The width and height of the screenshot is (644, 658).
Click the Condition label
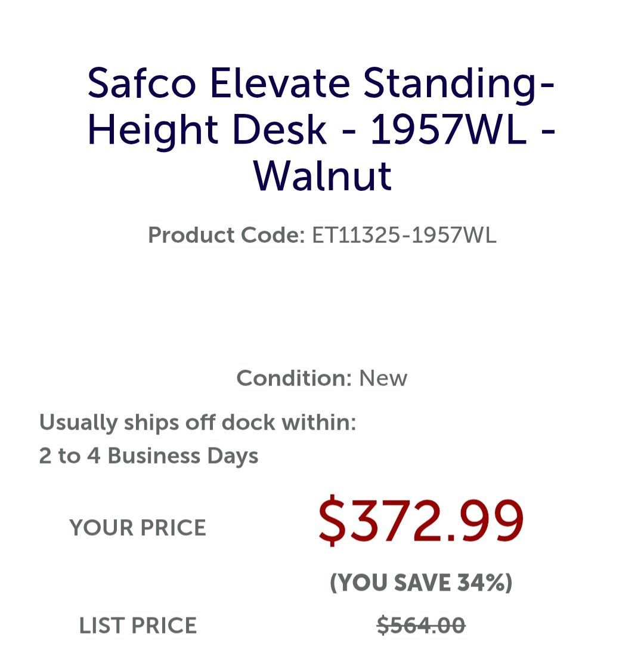pos(294,378)
